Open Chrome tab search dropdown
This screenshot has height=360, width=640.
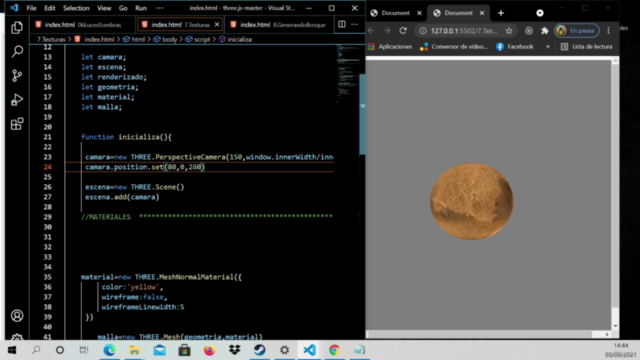(x=540, y=13)
